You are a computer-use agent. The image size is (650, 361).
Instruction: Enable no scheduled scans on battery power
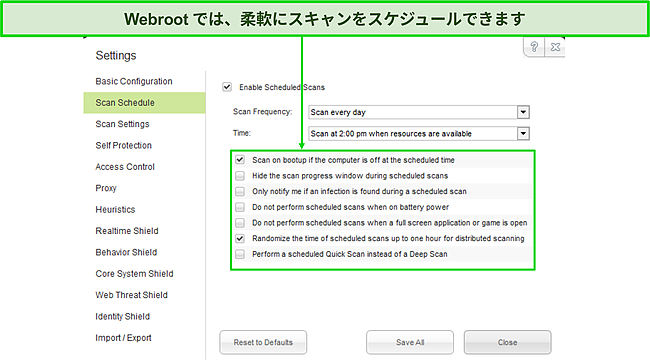point(240,207)
